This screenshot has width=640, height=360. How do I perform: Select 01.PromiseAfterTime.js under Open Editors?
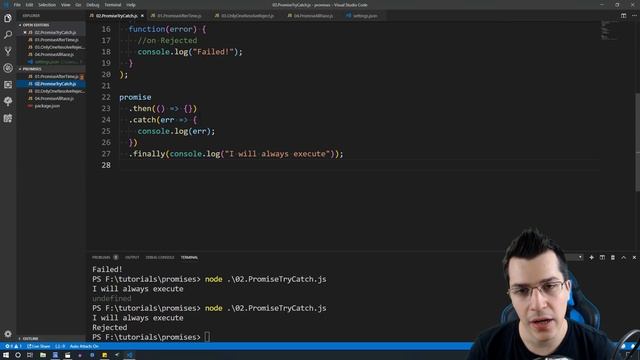[51, 40]
